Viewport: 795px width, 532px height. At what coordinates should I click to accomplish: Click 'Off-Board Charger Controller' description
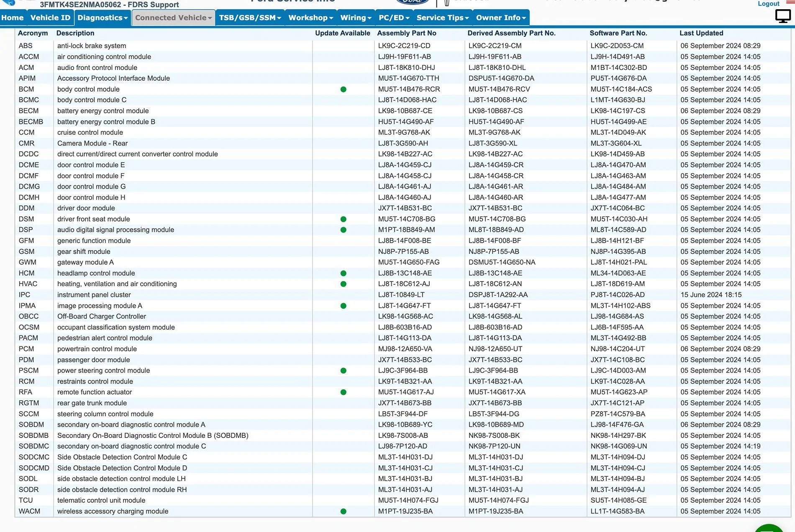coord(102,317)
